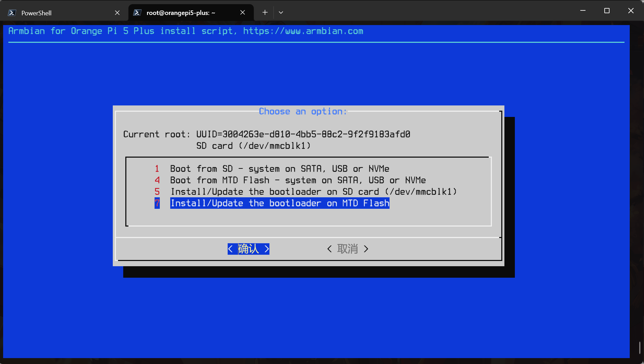Expand the new tab profile dropdown
The image size is (644, 364).
point(281,13)
